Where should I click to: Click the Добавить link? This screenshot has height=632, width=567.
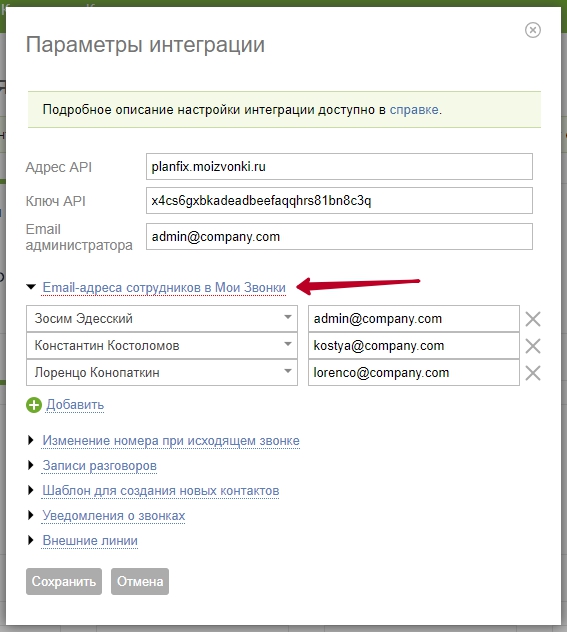[75, 405]
